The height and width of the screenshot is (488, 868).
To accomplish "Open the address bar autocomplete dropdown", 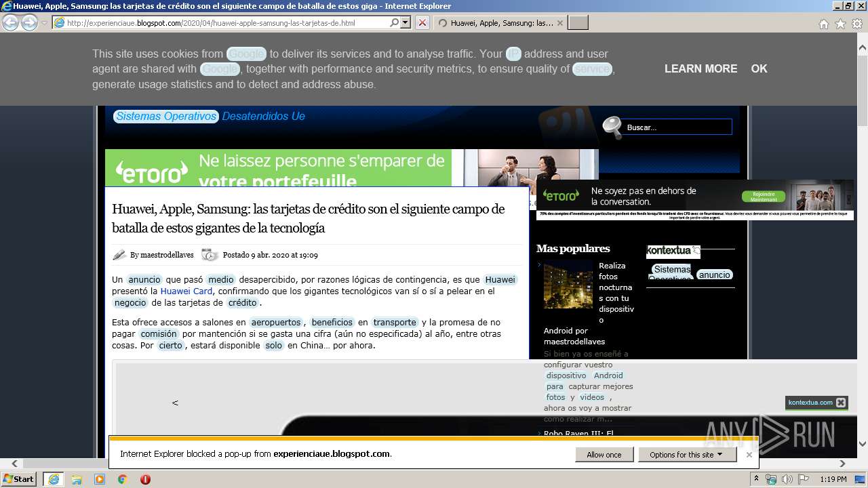I will tap(406, 22).
